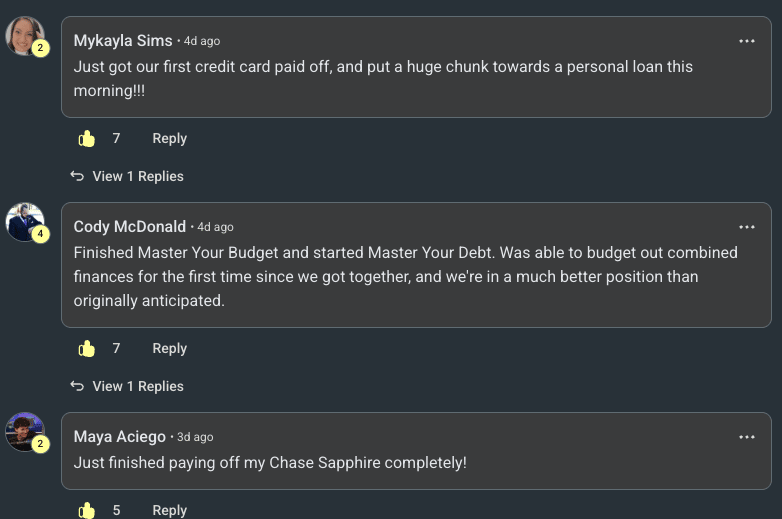The image size is (782, 519).
Task: Click the level 2 badge on Mykayla's avatar
Action: (41, 48)
